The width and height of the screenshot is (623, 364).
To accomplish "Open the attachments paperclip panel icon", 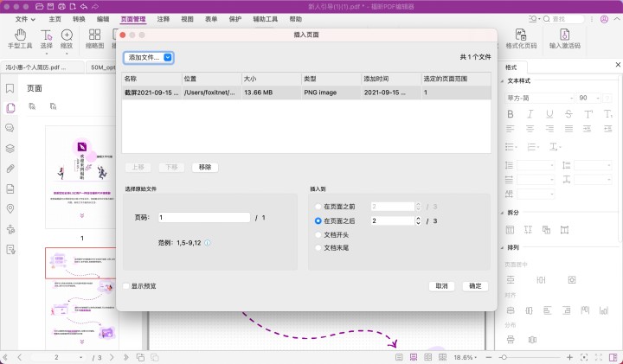I will click(10, 168).
